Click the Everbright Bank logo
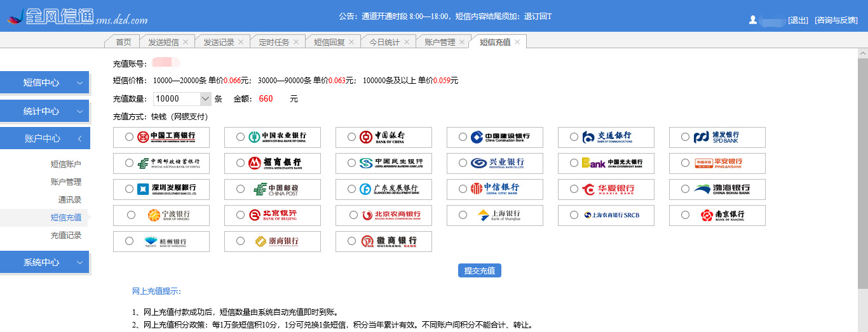Screen dimensions: 868x332 tap(613, 163)
